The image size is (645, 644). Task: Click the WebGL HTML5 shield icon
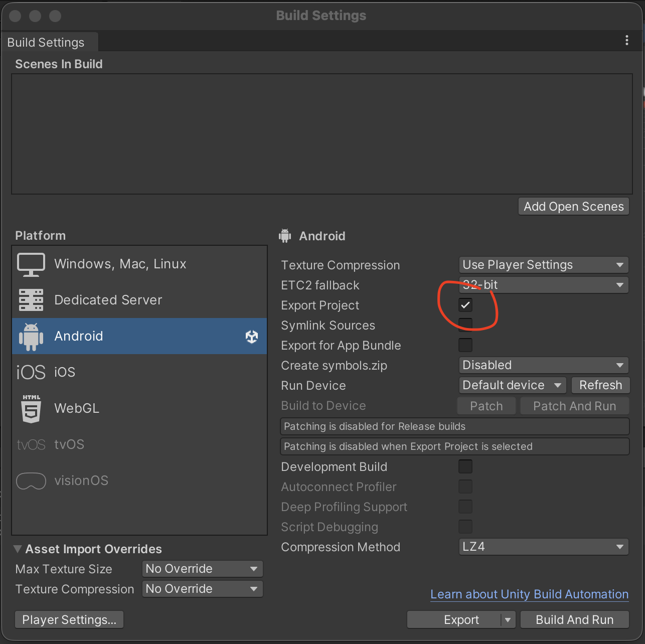(31, 409)
